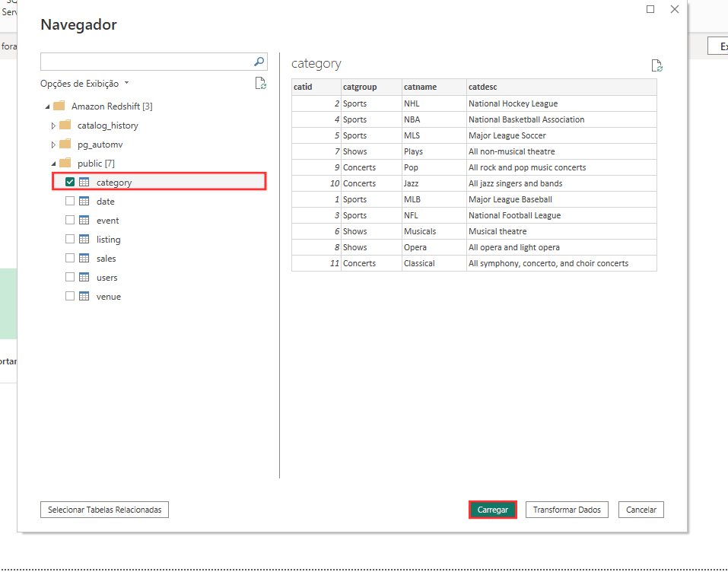Click the table icon next to venue

coord(83,296)
